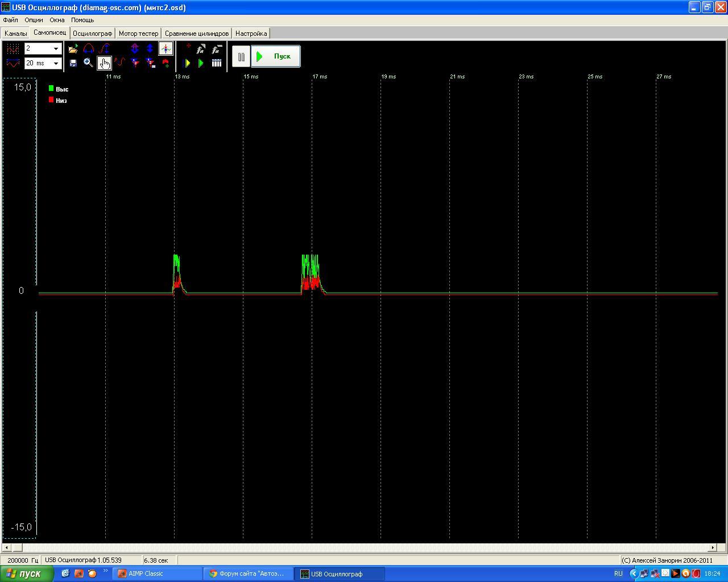Click the dark red plus icon
728x582 pixels.
[x=188, y=47]
